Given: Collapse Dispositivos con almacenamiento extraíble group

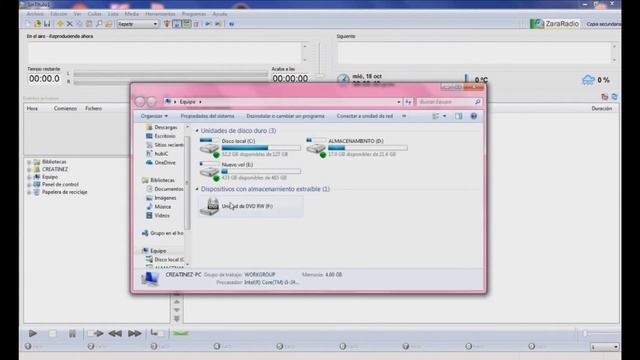Looking at the screenshot, I should 197,189.
